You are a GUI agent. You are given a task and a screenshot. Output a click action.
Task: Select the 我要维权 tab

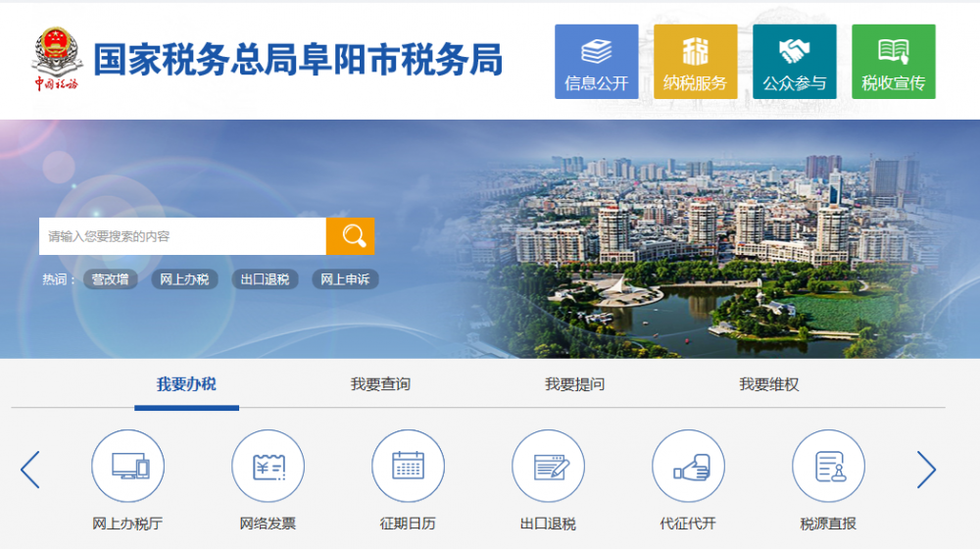coord(768,384)
